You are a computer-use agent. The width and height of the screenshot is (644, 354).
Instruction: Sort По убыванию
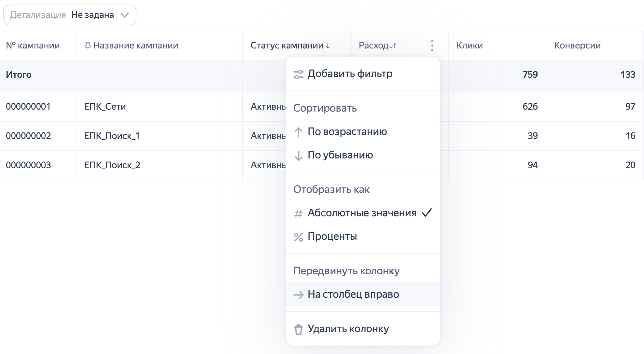tap(340, 155)
